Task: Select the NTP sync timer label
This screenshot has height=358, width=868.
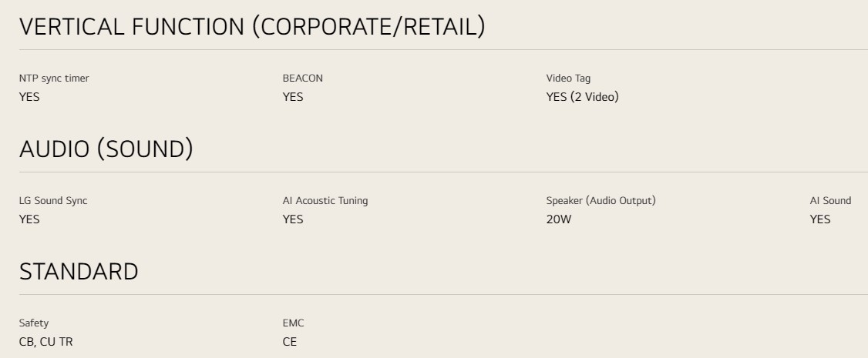Action: 54,79
